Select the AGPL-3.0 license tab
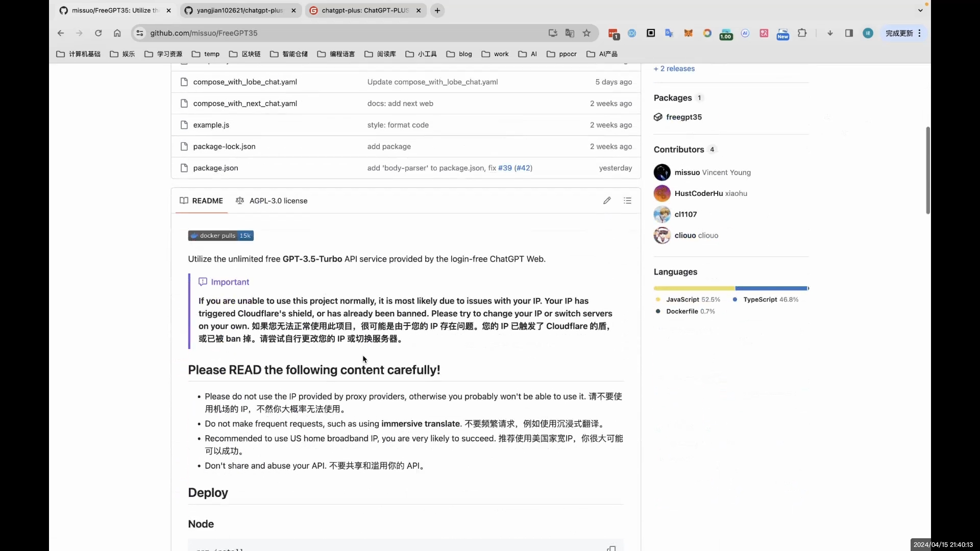 click(x=272, y=201)
